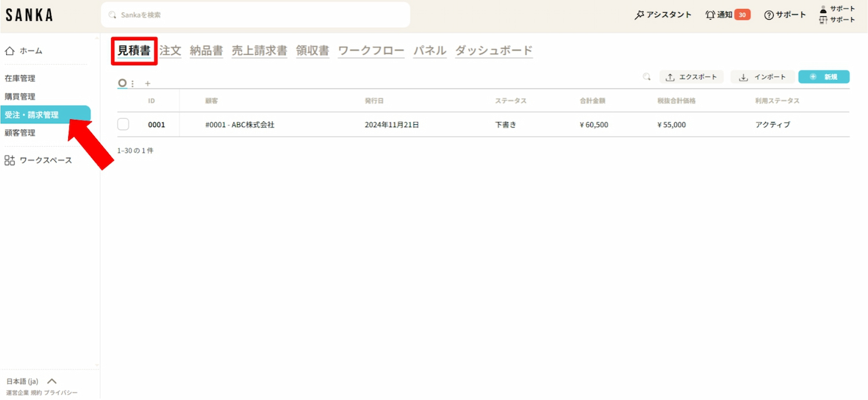
Task: Create a new estimate with 新規 button
Action: 824,77
